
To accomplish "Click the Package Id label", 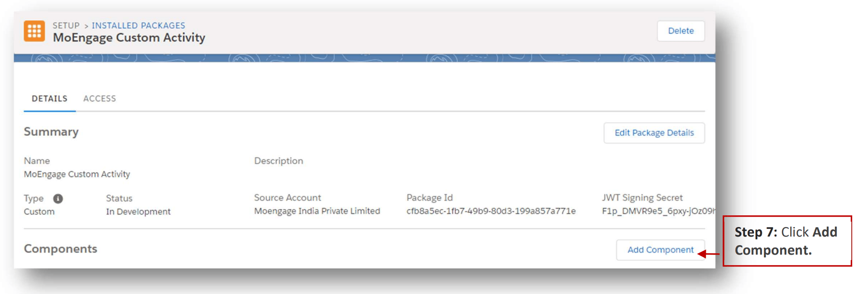I will click(429, 198).
